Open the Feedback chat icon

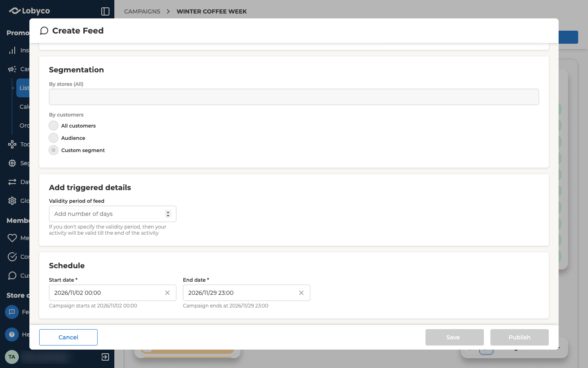(x=12, y=312)
